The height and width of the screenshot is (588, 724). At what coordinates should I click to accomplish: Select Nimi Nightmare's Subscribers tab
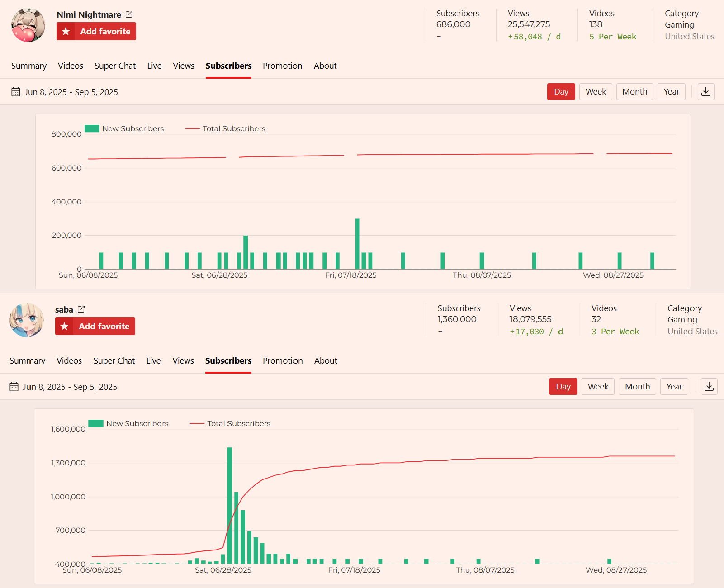coord(228,66)
